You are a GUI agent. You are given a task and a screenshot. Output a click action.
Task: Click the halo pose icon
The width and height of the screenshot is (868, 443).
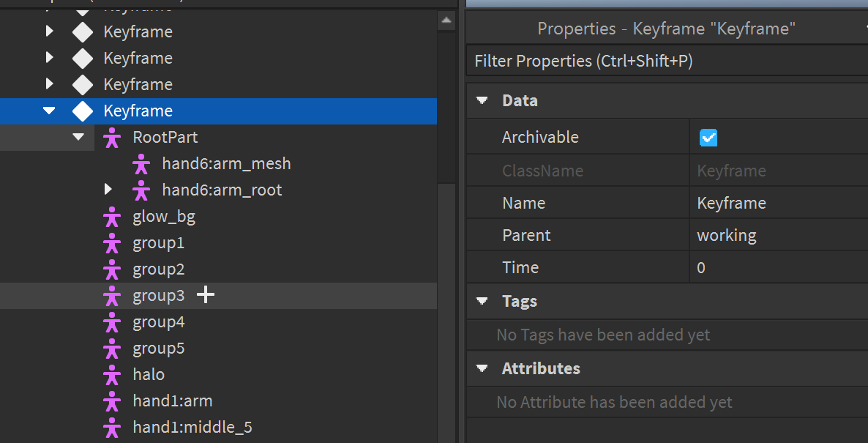pos(112,375)
